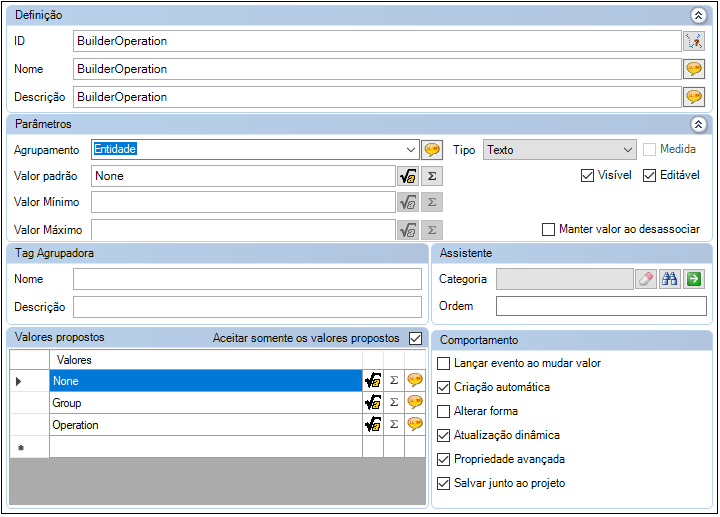Open formula editor for the None row

point(373,381)
